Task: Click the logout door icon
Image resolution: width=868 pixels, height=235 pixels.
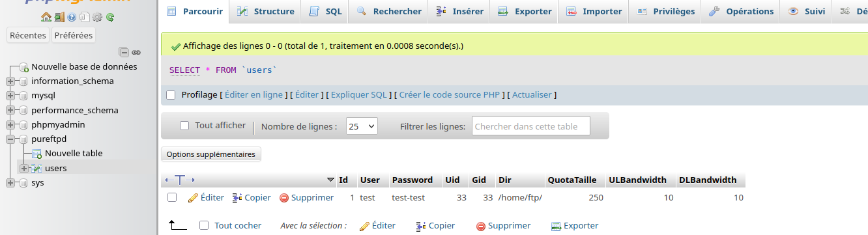Action: tap(59, 17)
